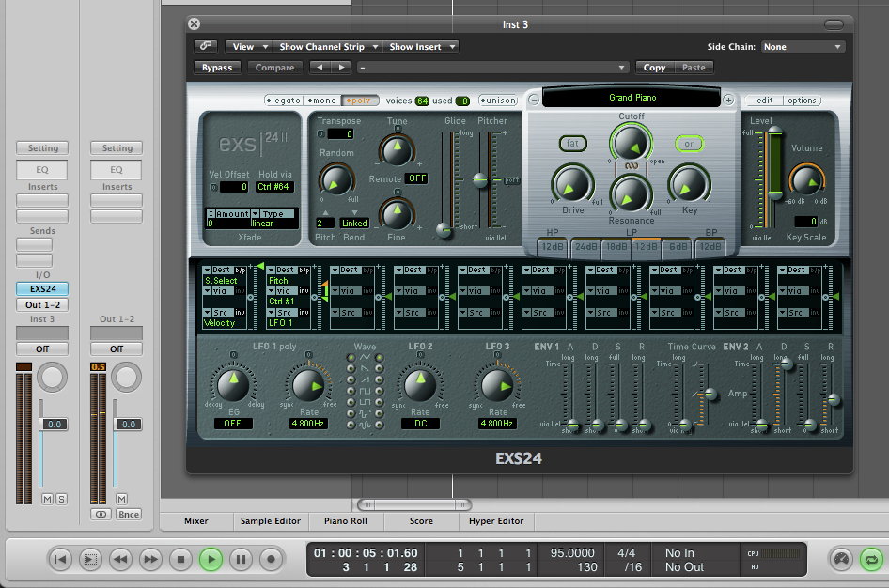Open the Side Chain None dropdown
889x588 pixels.
tap(803, 46)
